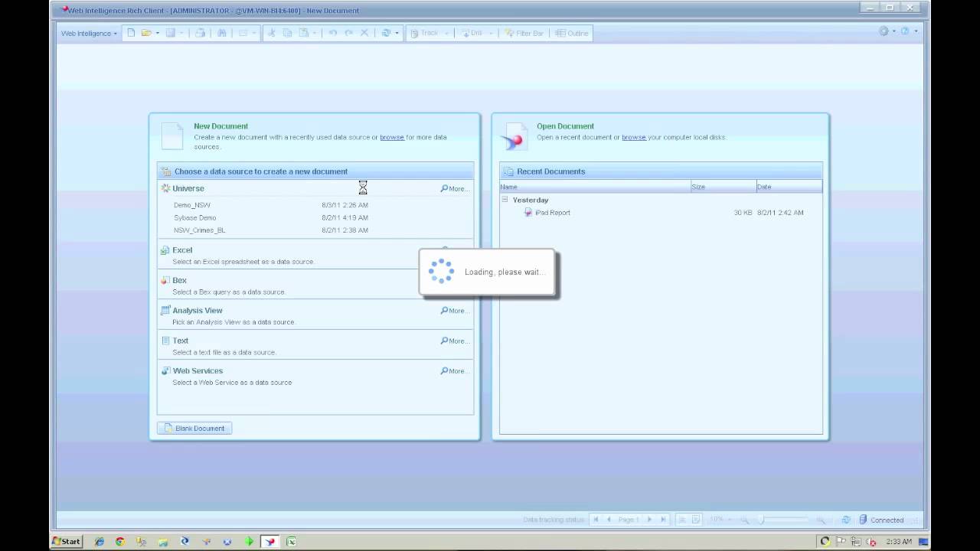Go to last page in status bar
The width and height of the screenshot is (980, 551).
[663, 520]
